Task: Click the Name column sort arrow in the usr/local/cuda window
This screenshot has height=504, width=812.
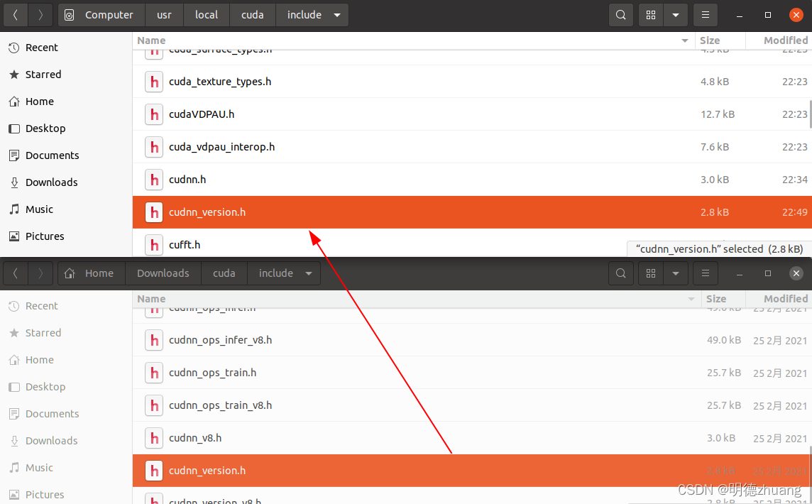Action: 685,40
